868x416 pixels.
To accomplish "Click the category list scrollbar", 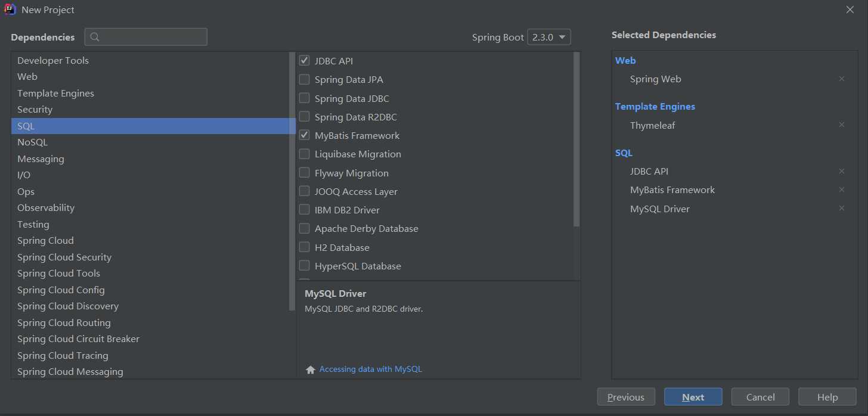I will pyautogui.click(x=292, y=181).
